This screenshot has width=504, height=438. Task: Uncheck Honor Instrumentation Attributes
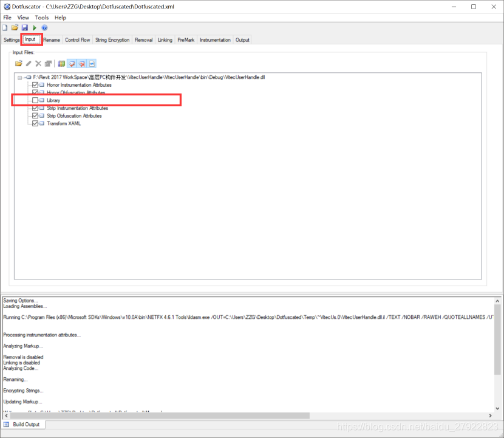[35, 85]
